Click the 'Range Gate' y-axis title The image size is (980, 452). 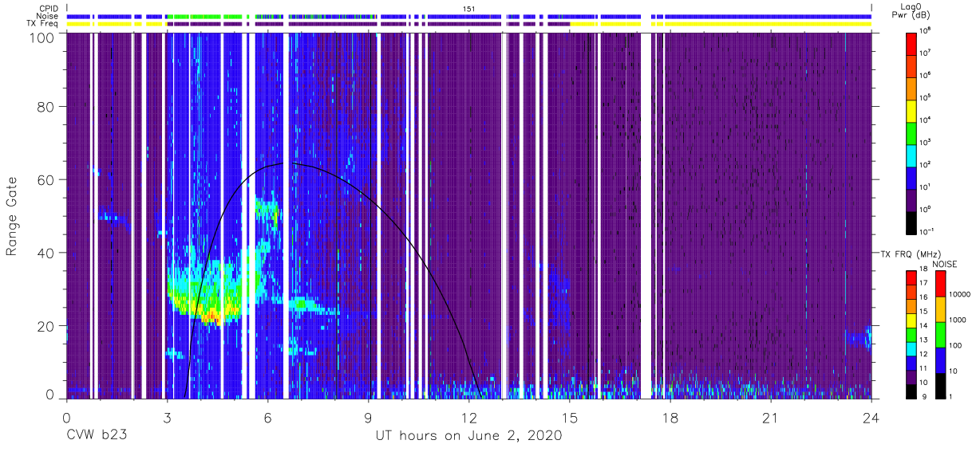click(x=12, y=218)
